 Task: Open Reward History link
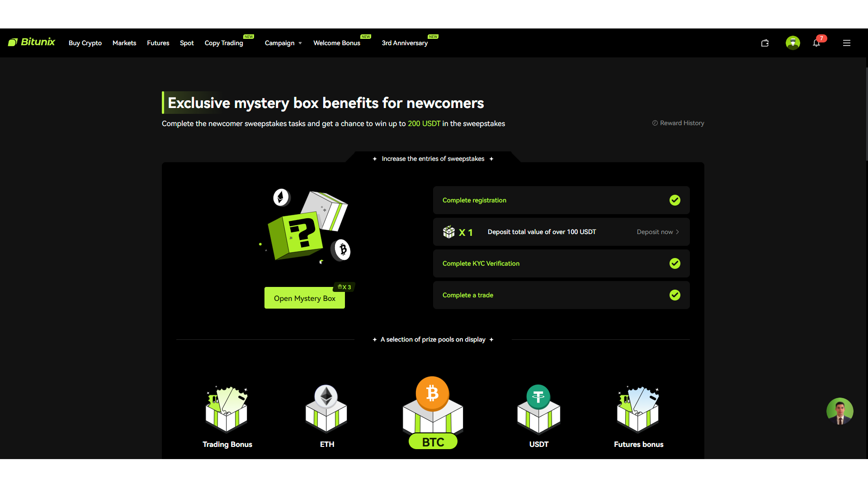[x=678, y=123]
